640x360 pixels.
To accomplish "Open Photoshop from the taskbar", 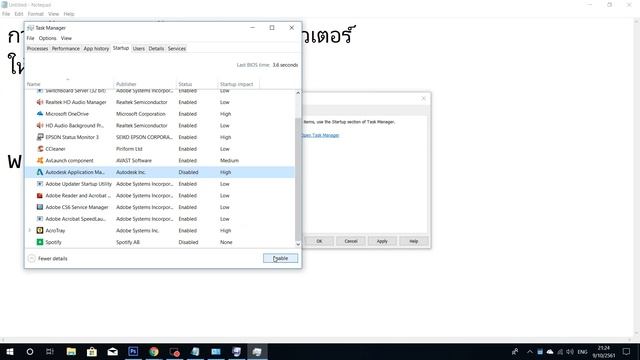I will coord(133,351).
